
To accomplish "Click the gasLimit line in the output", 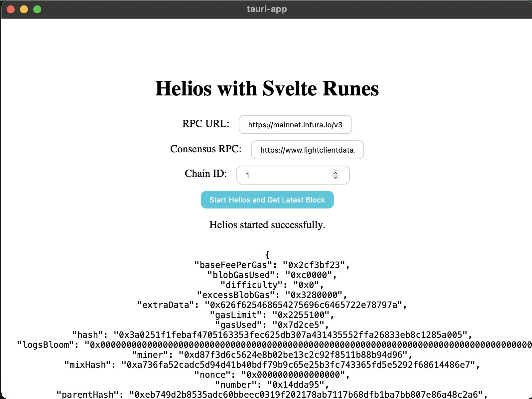I will 272,315.
